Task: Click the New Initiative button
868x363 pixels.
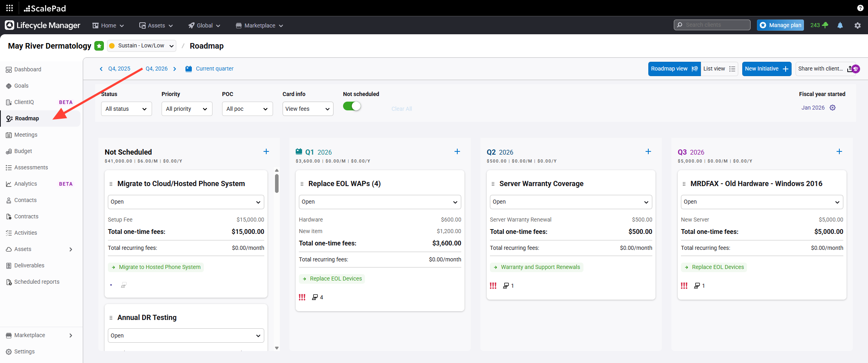Action: [766, 69]
